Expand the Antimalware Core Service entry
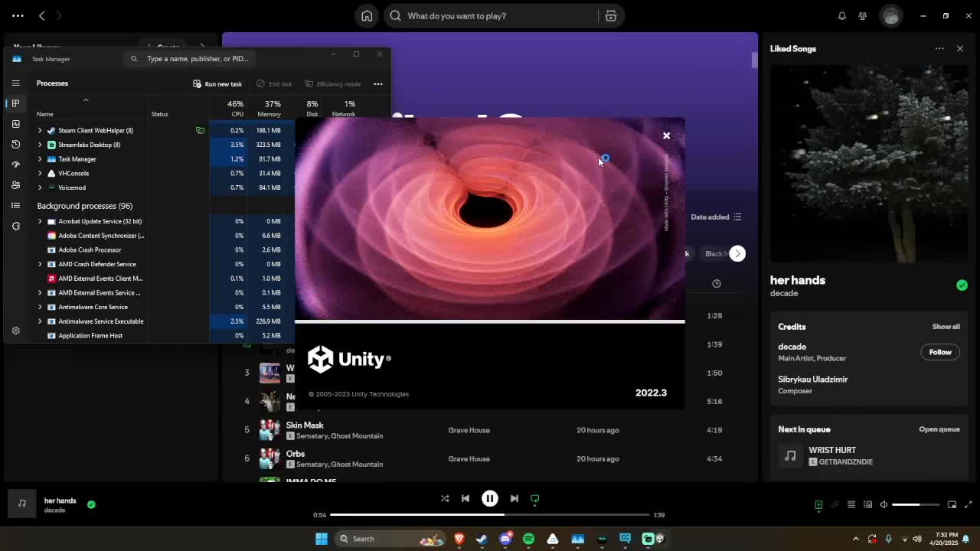 click(40, 307)
